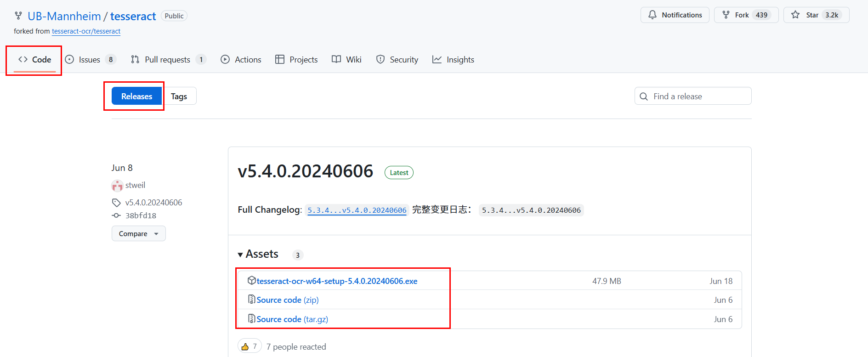Go to the Actions tab
Screen dimensions: 868x357
pos(241,60)
